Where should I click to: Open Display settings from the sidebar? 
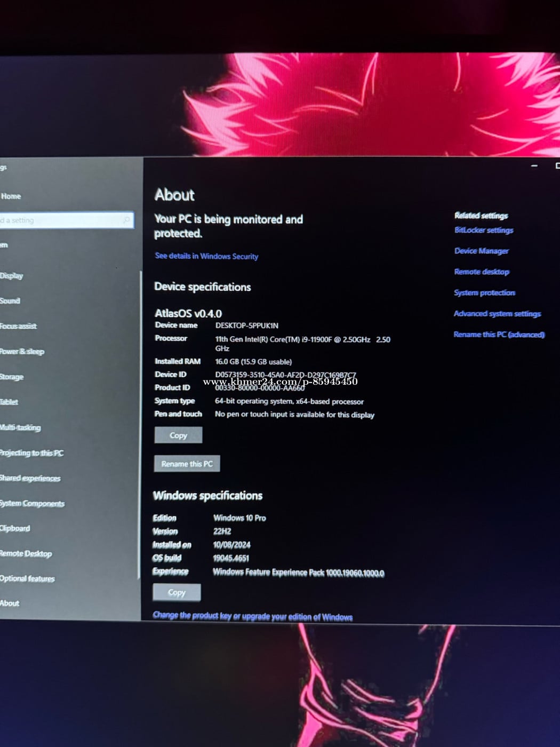tap(12, 276)
